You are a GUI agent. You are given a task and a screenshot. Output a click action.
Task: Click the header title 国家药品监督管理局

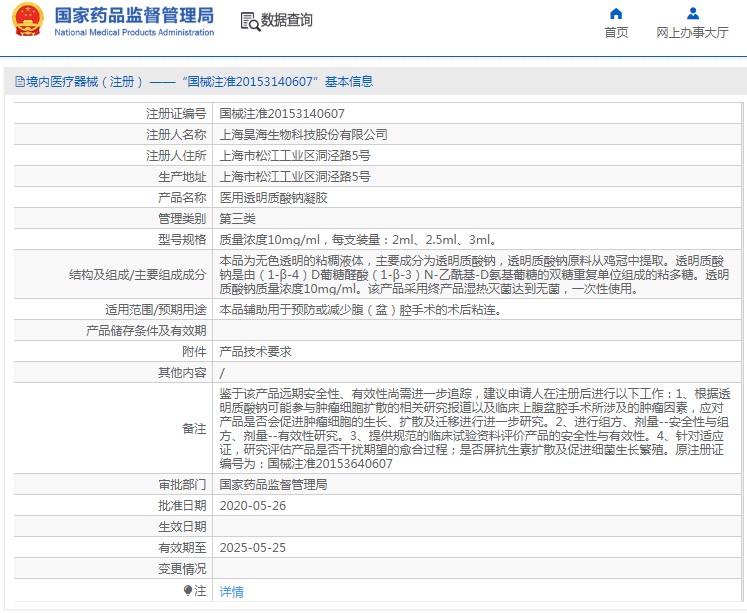coord(133,15)
